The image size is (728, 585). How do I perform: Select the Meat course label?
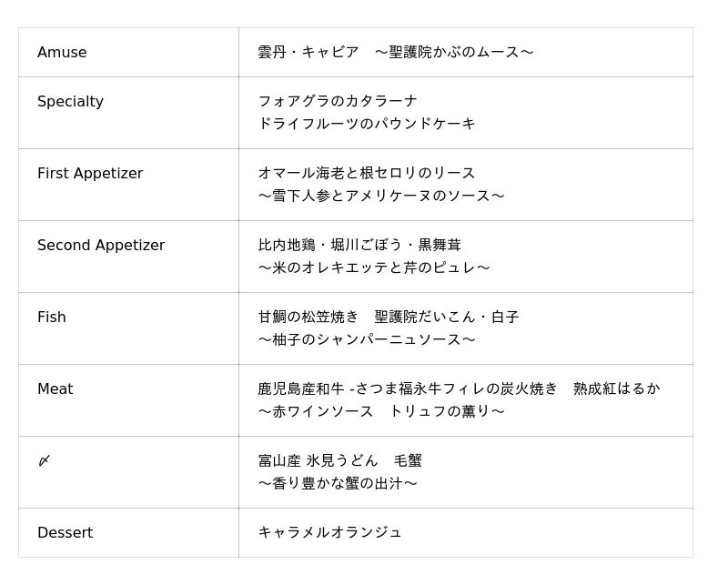pyautogui.click(x=55, y=389)
